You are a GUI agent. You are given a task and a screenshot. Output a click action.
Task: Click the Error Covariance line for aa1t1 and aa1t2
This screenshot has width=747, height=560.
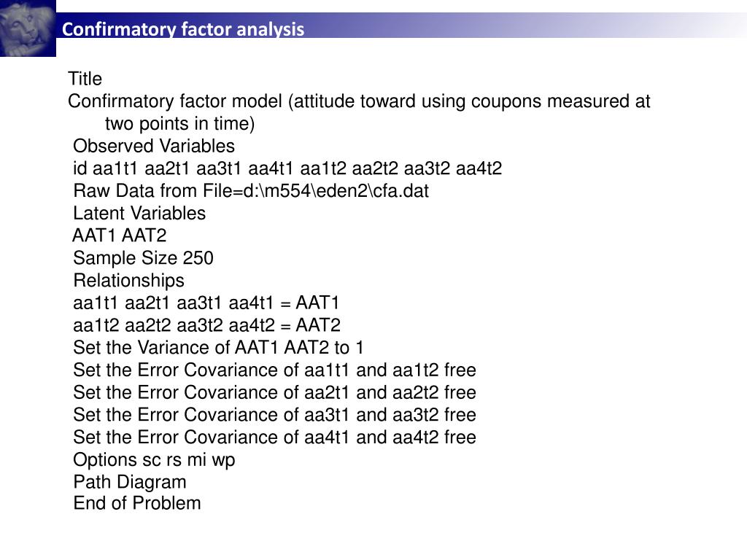[x=275, y=370]
